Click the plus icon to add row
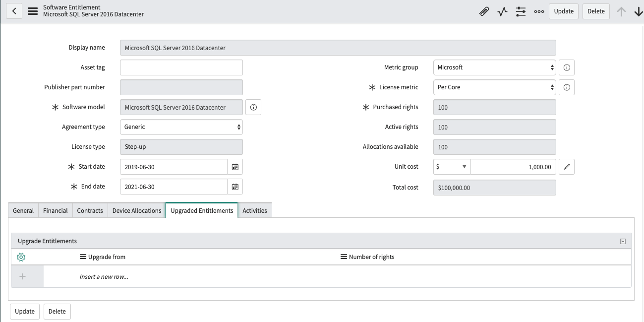The image size is (644, 322). [x=22, y=276]
